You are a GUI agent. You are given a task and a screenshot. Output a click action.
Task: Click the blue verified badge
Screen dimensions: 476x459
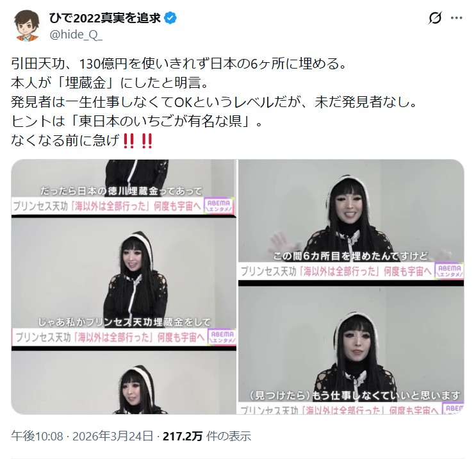click(x=170, y=18)
